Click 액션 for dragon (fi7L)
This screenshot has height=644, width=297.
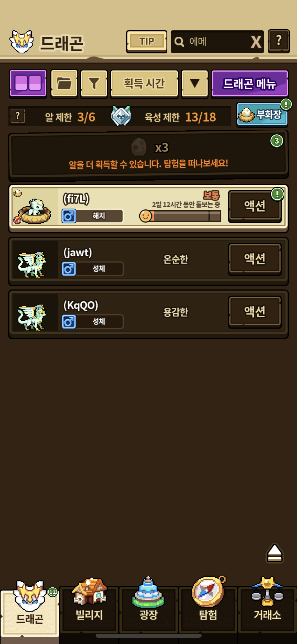255,206
